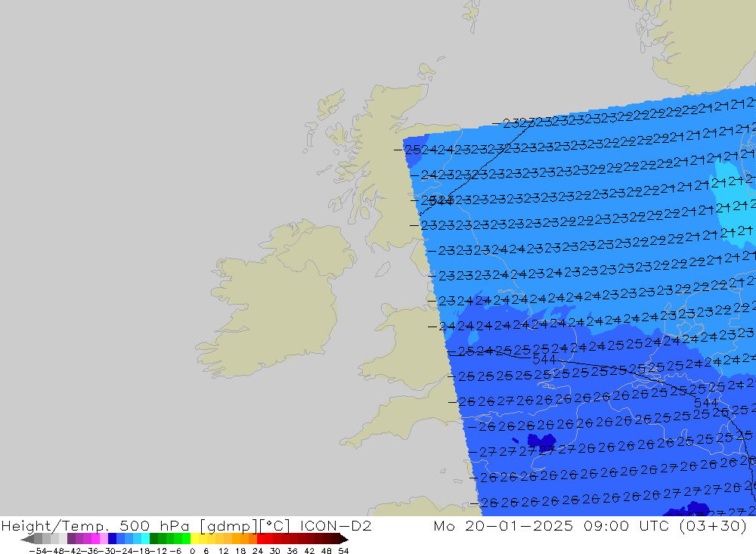Click the '-30' label on the color scale
Viewport: 756px width, 554px height.
[107, 551]
